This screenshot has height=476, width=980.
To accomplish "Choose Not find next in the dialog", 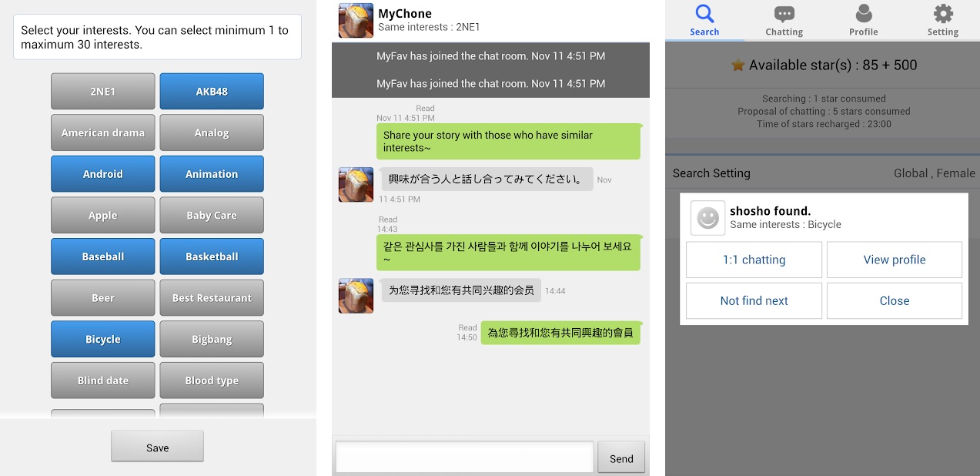I will point(753,300).
